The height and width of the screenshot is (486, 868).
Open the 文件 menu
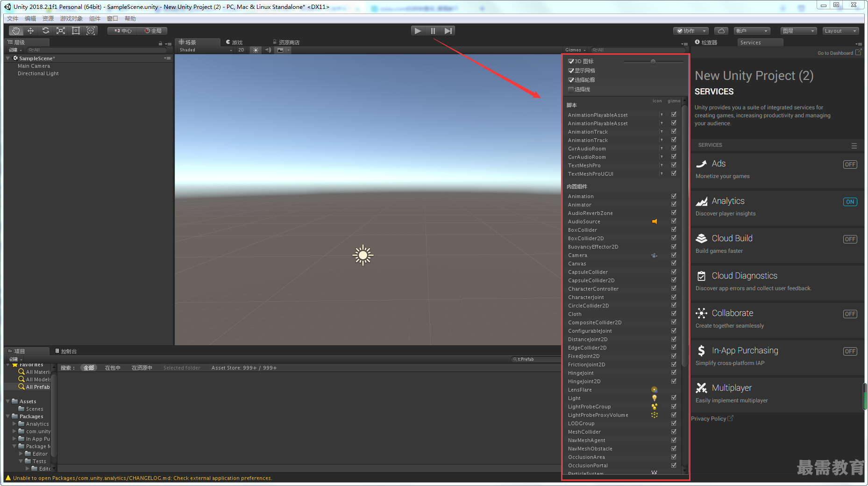point(13,19)
